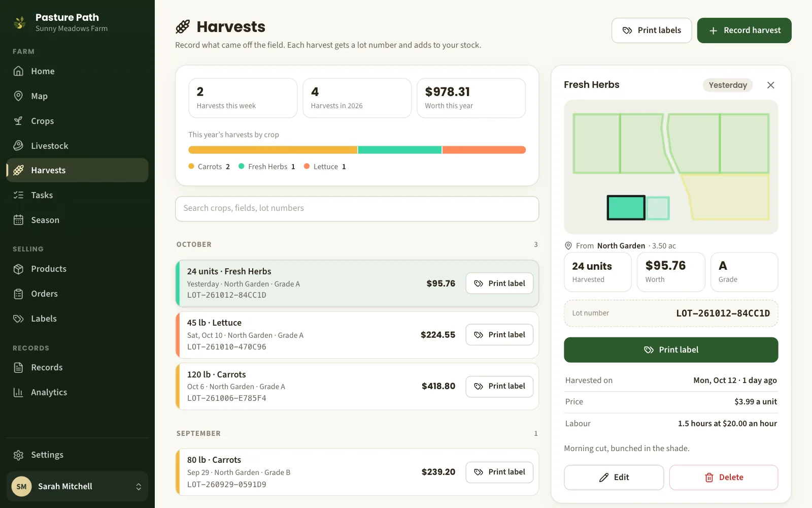Select the 45 lb Lettuce harvest row
Image resolution: width=812 pixels, height=508 pixels.
[x=357, y=335]
